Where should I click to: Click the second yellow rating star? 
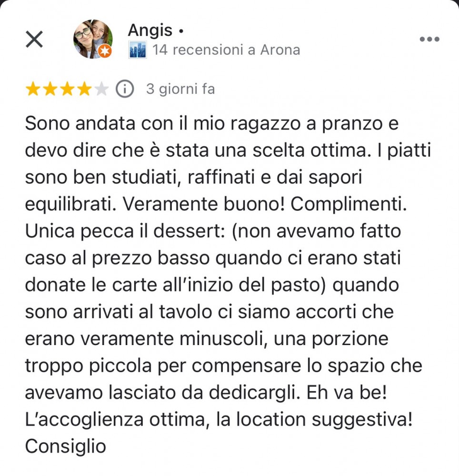tap(50, 89)
